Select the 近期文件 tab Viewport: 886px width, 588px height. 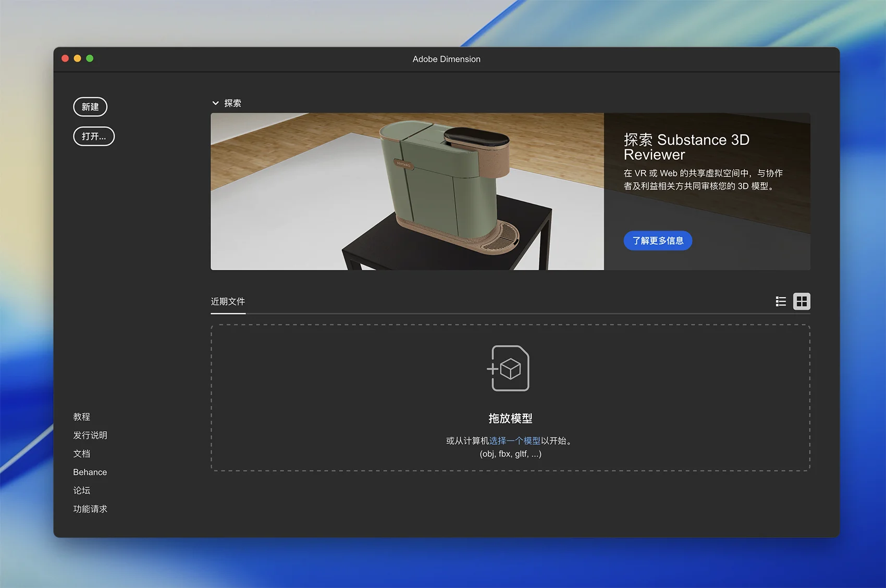click(x=228, y=302)
